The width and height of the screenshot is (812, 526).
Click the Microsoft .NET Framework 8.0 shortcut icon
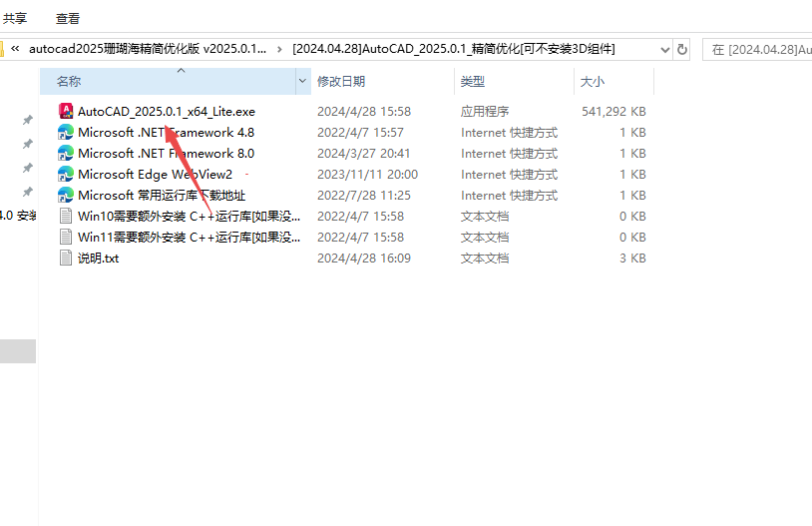66,153
